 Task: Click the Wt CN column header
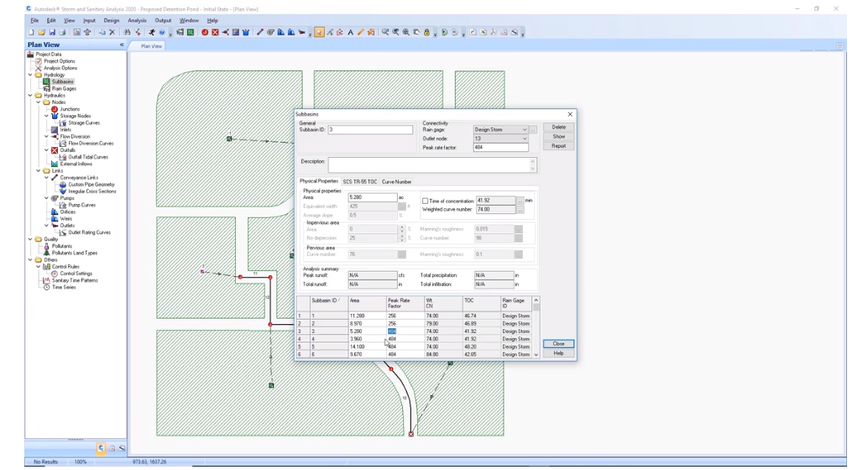coord(443,303)
